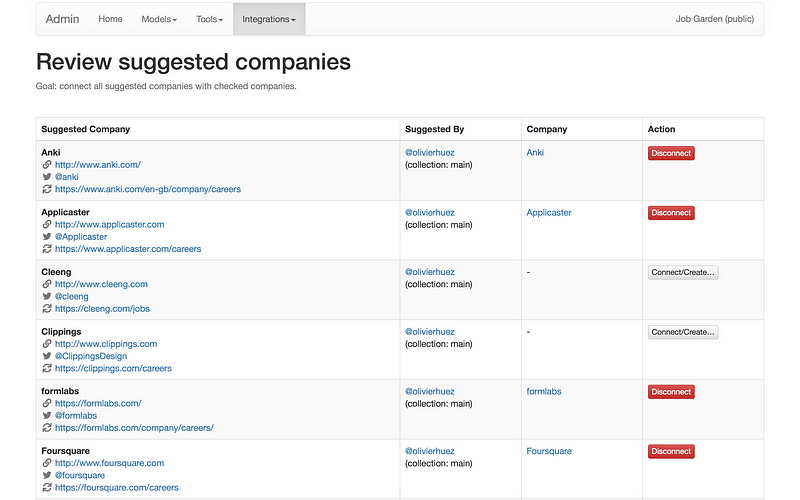This screenshot has height=500, width=800.
Task: Click Connect/Create for Cleeng
Action: coord(683,272)
